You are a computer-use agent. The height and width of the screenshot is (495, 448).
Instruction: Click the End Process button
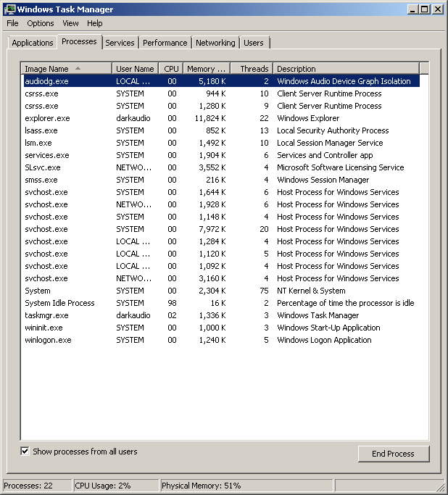[394, 454]
